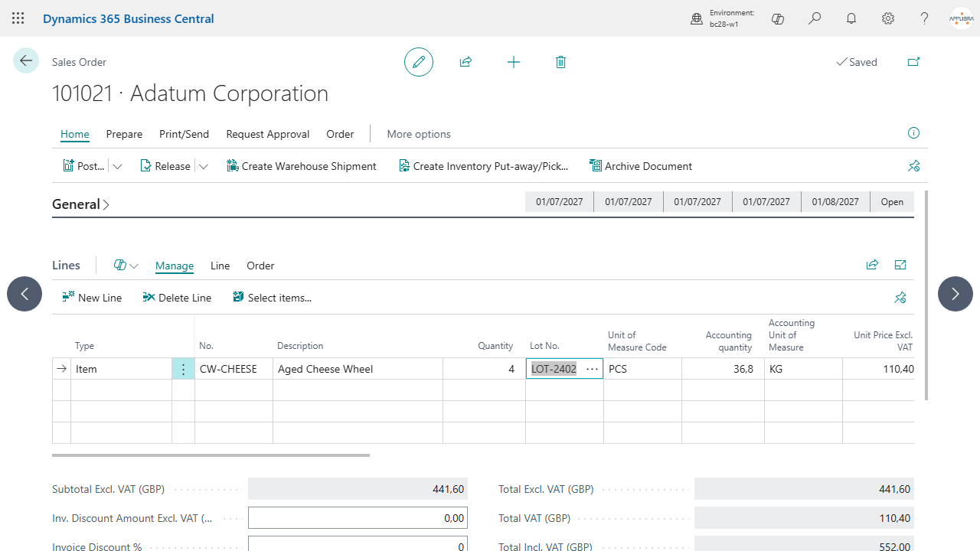Viewport: 980px width, 551px height.
Task: Switch to the Home tab
Action: pyautogui.click(x=75, y=134)
